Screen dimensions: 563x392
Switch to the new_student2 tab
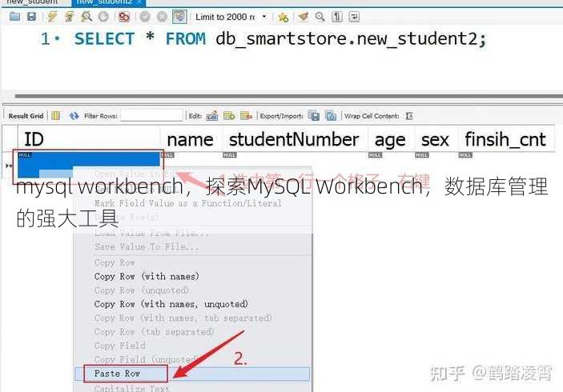104,2
